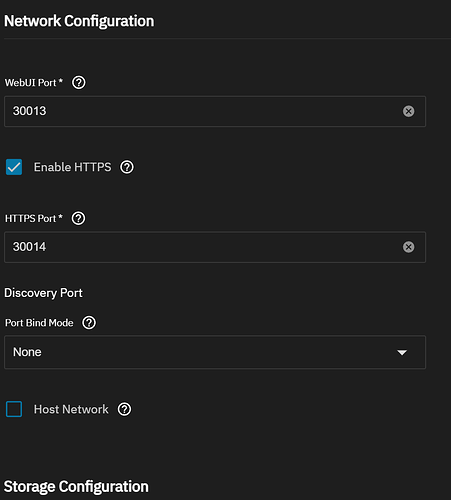Show help icon for Enable HTTPS
The width and height of the screenshot is (451, 500).
click(127, 167)
